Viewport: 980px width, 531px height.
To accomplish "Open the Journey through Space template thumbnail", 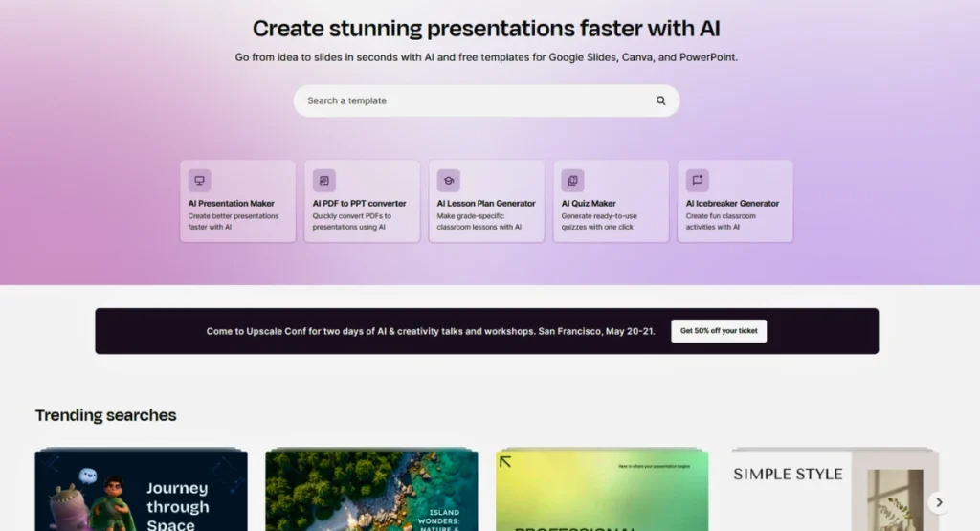I will point(142,491).
